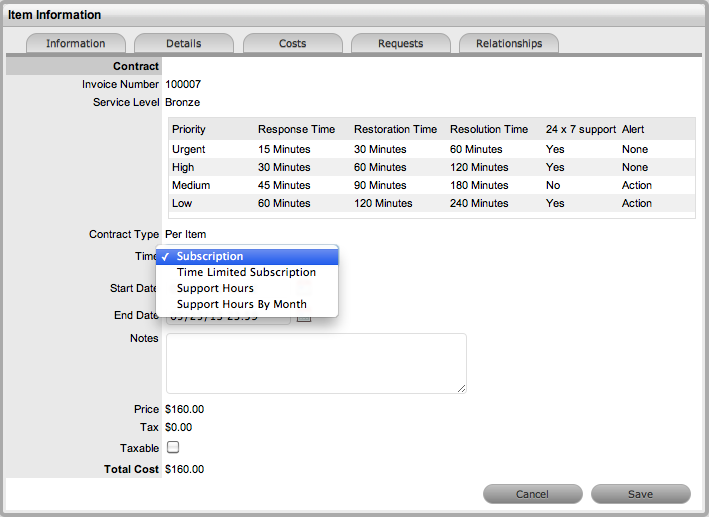This screenshot has height=517, width=709.
Task: Click the Contract section heading
Action: 136,66
